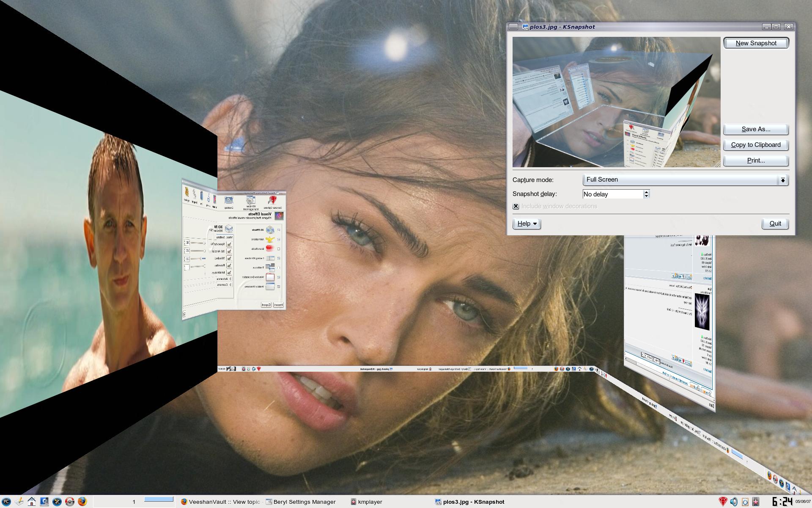Click the Window slider handle in Beryl window
This screenshot has height=508, width=812.
[201, 258]
